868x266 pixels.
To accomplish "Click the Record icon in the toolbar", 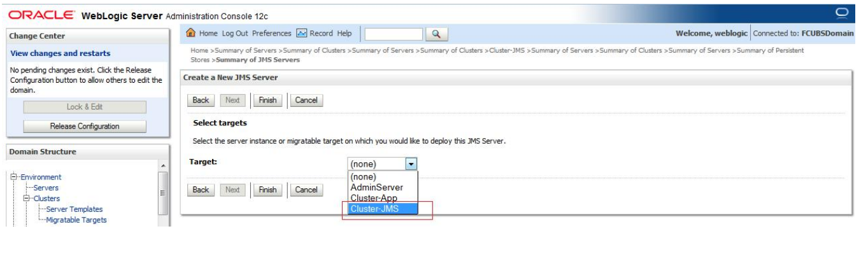I will (301, 33).
